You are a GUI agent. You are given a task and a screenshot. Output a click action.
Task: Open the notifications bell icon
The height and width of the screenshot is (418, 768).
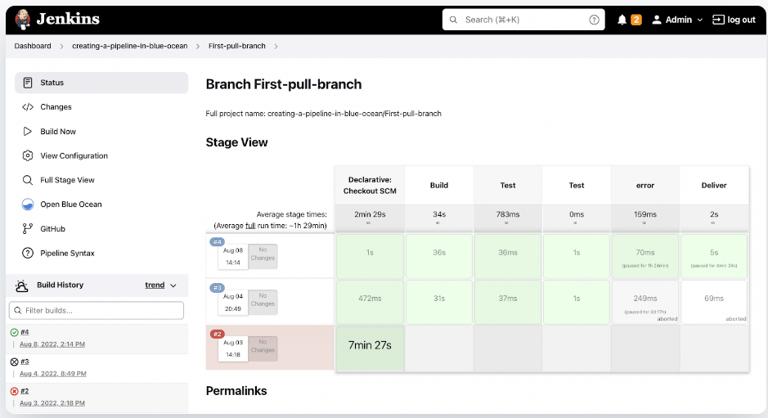point(622,19)
